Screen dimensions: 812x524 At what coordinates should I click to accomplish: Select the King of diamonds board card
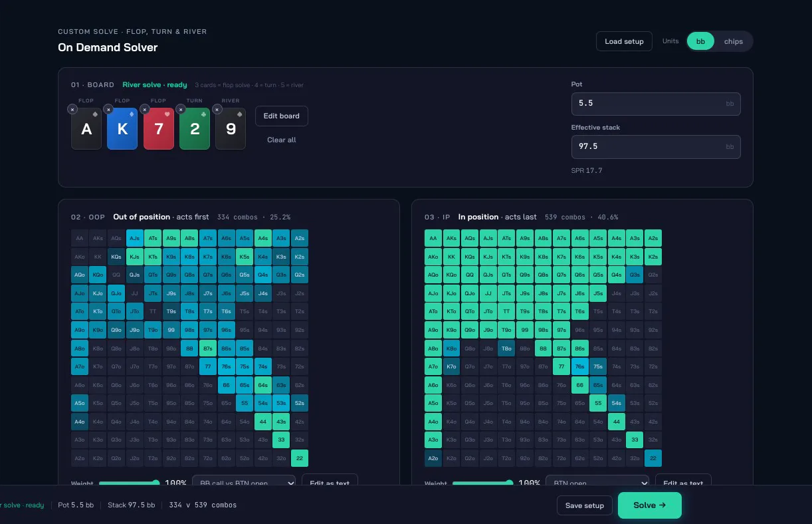(x=122, y=129)
